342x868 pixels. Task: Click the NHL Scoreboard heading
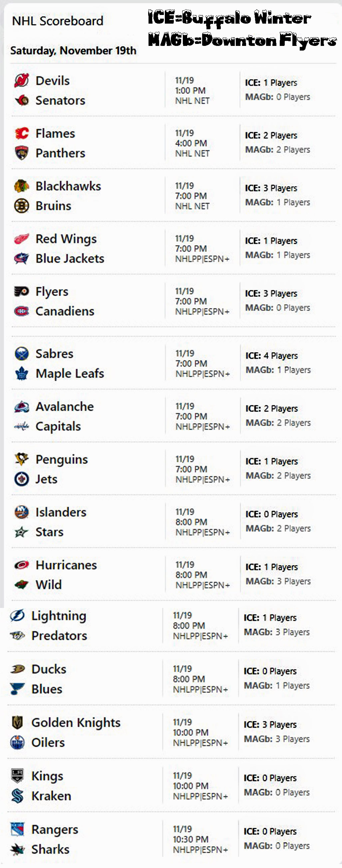58,21
